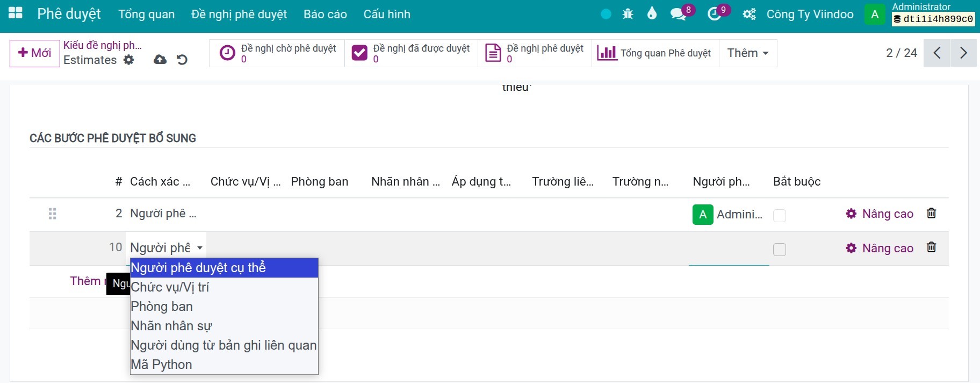This screenshot has height=383, width=980.
Task: Open Tổng quan Phê duyệt stat button
Action: pos(655,53)
